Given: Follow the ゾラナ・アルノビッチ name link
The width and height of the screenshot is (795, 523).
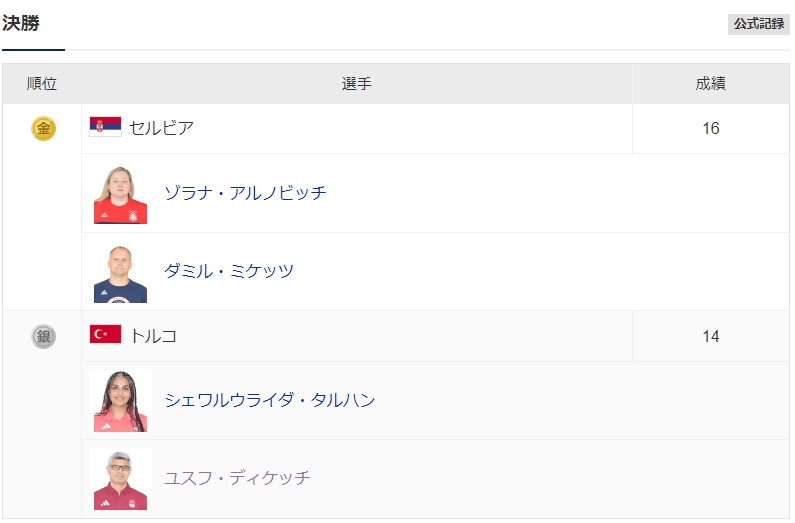Looking at the screenshot, I should pyautogui.click(x=245, y=193).
